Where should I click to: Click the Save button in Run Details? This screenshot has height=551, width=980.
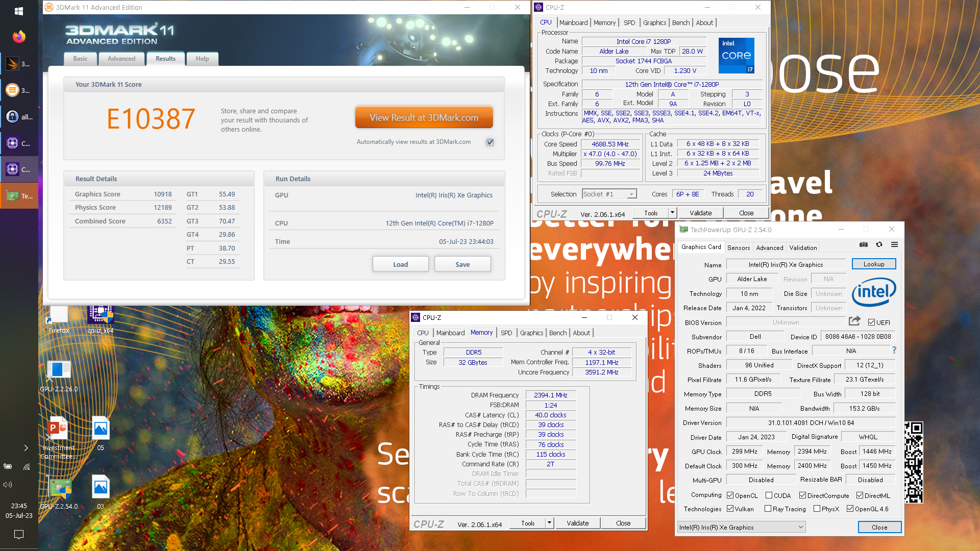[462, 264]
